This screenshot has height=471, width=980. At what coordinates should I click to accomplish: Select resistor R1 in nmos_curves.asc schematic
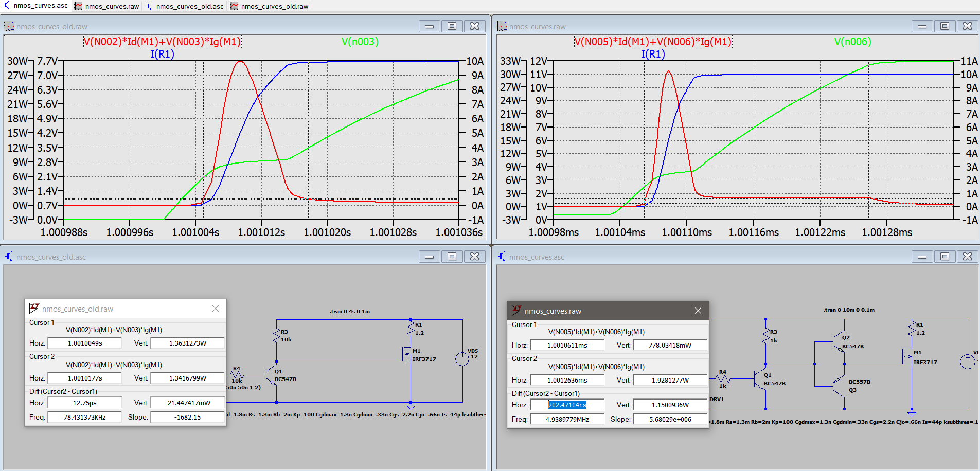(912, 329)
